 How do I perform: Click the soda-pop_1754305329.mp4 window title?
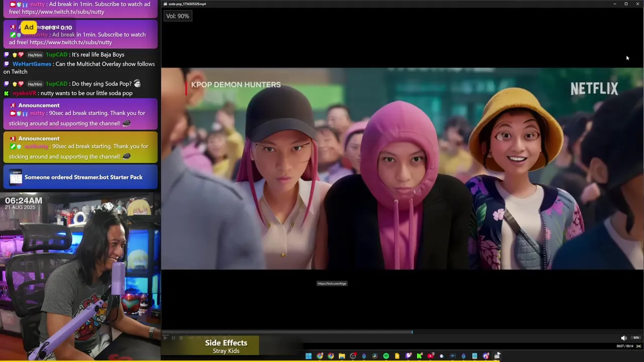click(187, 4)
